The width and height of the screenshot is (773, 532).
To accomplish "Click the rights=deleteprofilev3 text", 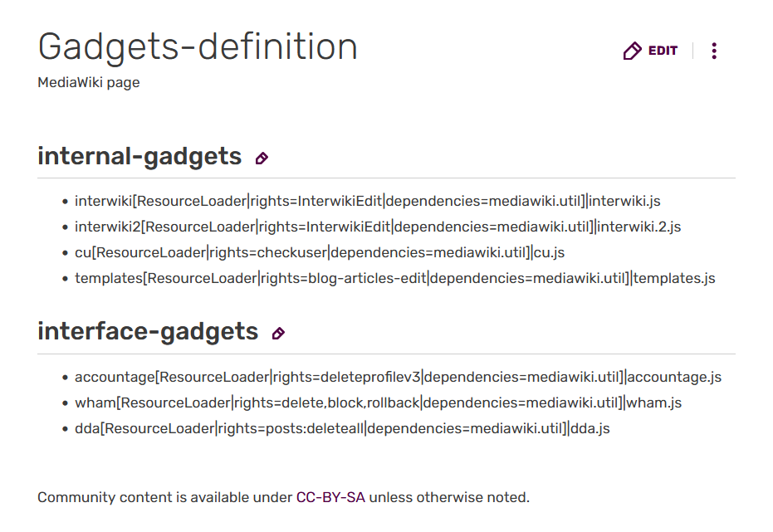I will [x=347, y=377].
